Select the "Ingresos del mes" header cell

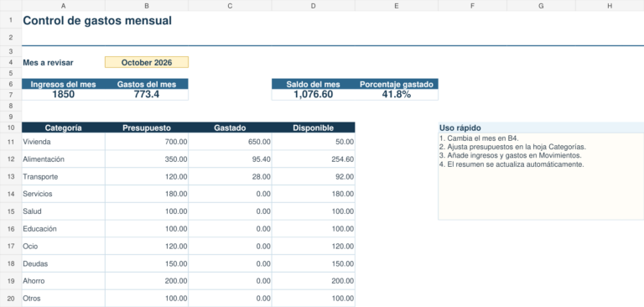click(x=63, y=84)
